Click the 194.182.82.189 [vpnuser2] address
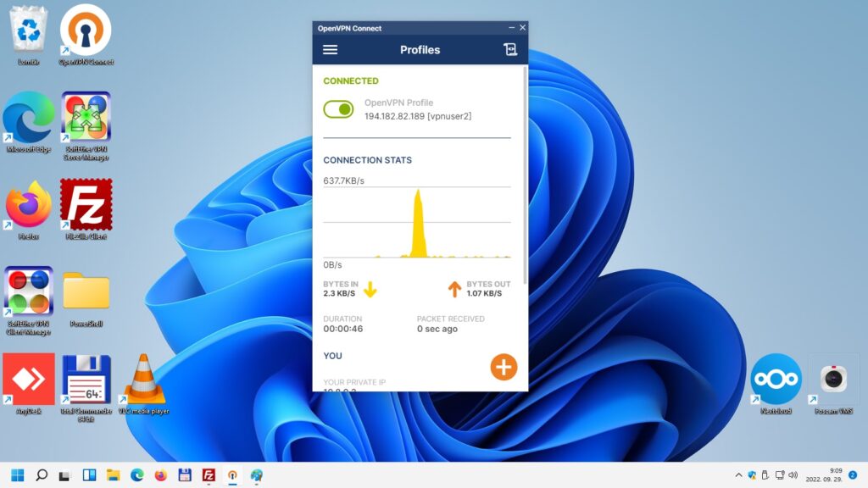Viewport: 868px width, 488px height. [x=418, y=116]
